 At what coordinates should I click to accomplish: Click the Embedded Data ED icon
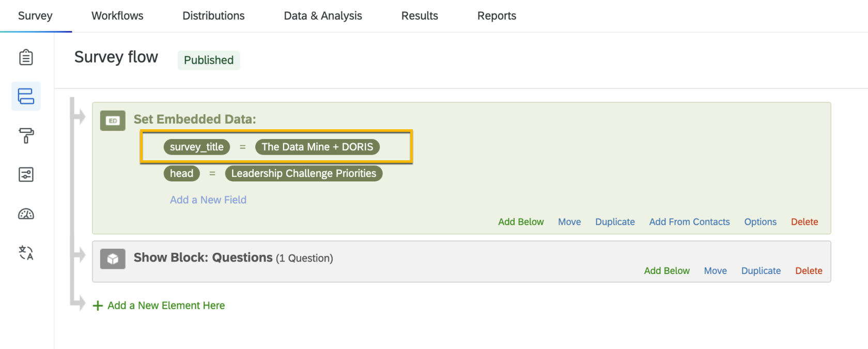point(113,120)
